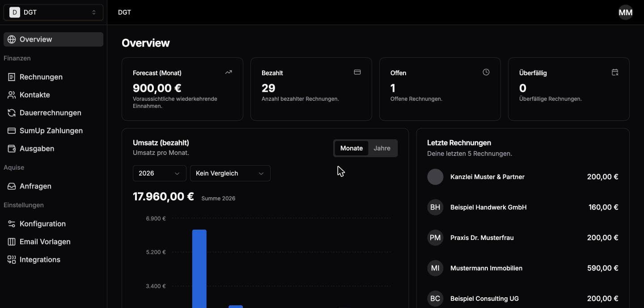Image resolution: width=644 pixels, height=308 pixels.
Task: Open the Praxis Dr. Musterfrau invoice
Action: click(523, 238)
